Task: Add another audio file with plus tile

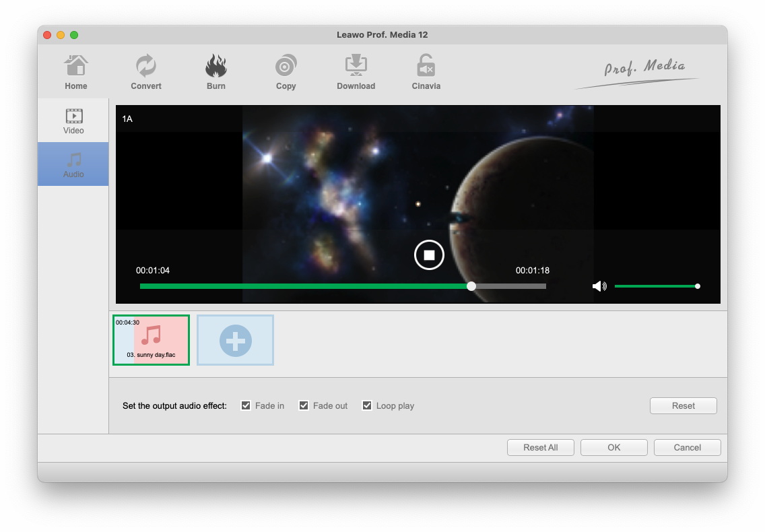Action: [235, 340]
